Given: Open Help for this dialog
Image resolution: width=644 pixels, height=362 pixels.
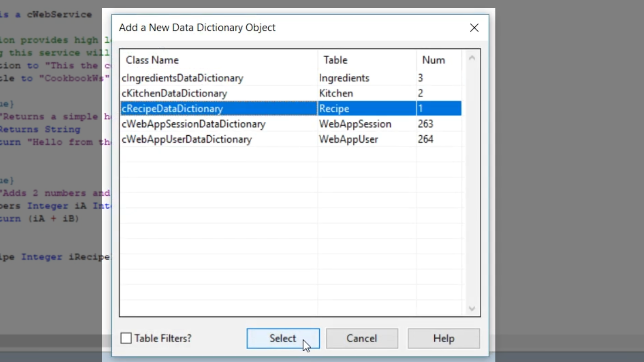Looking at the screenshot, I should click(443, 338).
